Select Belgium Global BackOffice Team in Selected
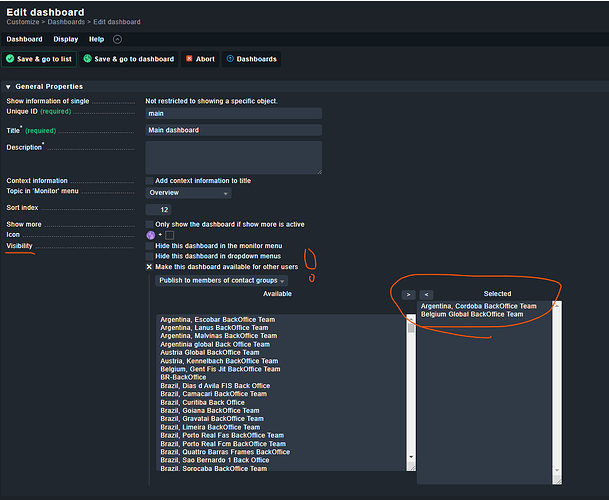This screenshot has height=500, width=609. [x=472, y=314]
